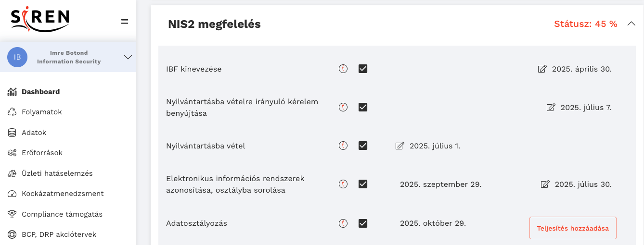Click the Teljesítés hozzáadása button
644x245 pixels.
tap(573, 228)
